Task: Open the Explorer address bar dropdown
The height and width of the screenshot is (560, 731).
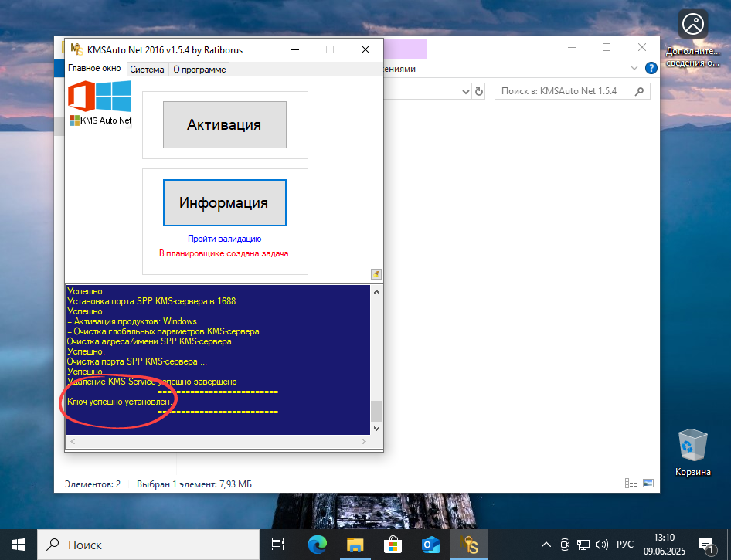Action: pos(466,90)
